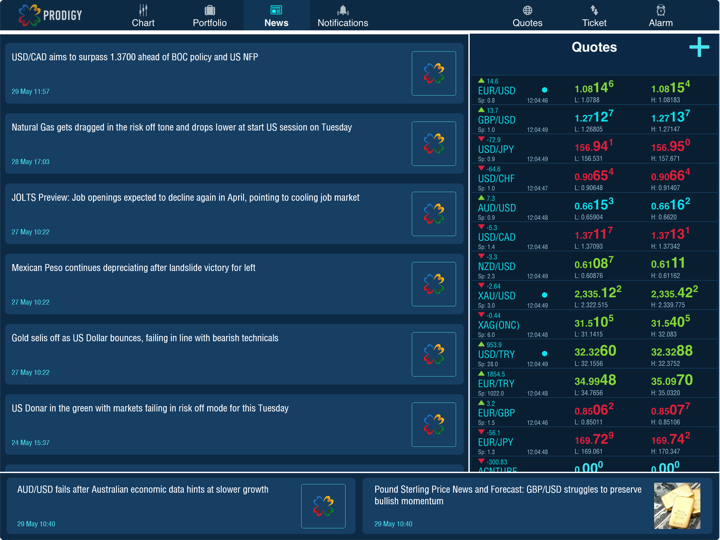Image resolution: width=720 pixels, height=540 pixels.
Task: Tap the USD/JPY ask price 156.95
Action: pos(671,146)
